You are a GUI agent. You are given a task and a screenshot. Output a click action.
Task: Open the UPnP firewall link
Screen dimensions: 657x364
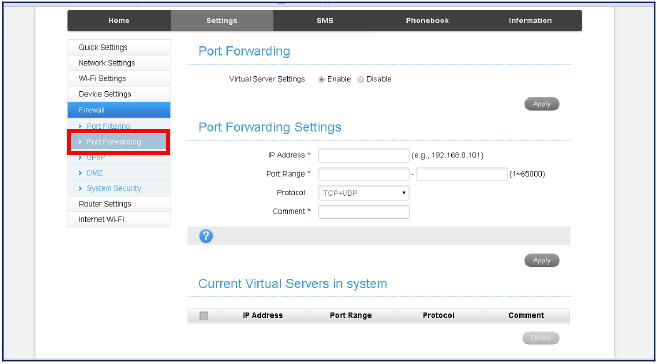(96, 158)
